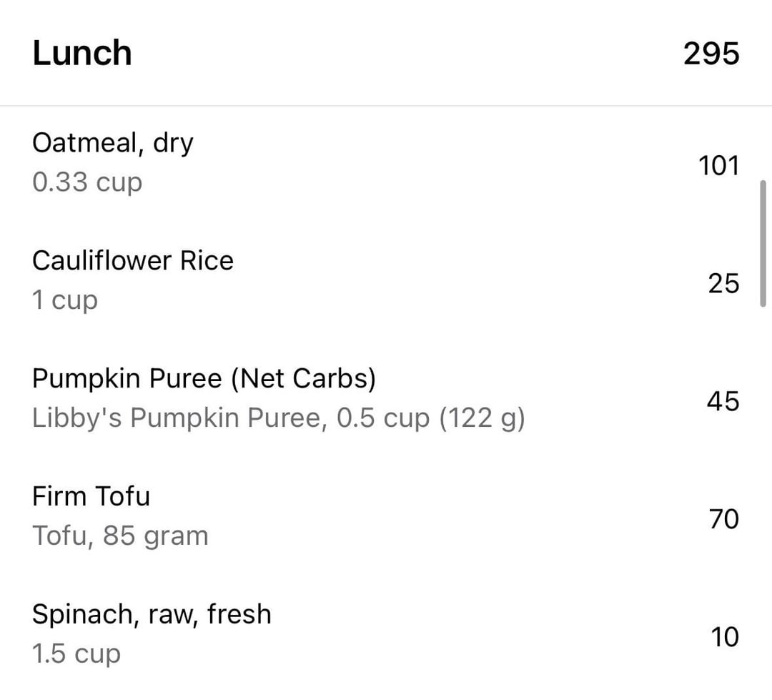Click the 25 calorie value
This screenshot has width=772, height=700.
click(x=723, y=283)
